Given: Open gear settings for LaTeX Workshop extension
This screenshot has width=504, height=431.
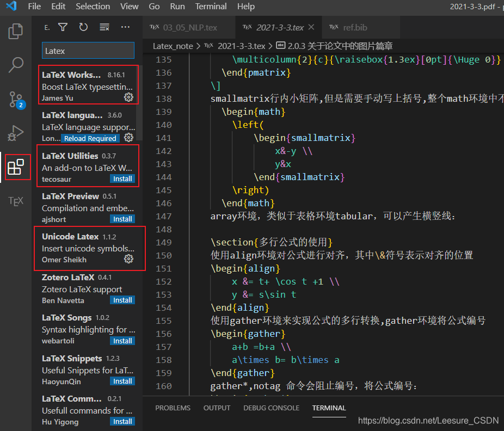Looking at the screenshot, I should click(128, 97).
